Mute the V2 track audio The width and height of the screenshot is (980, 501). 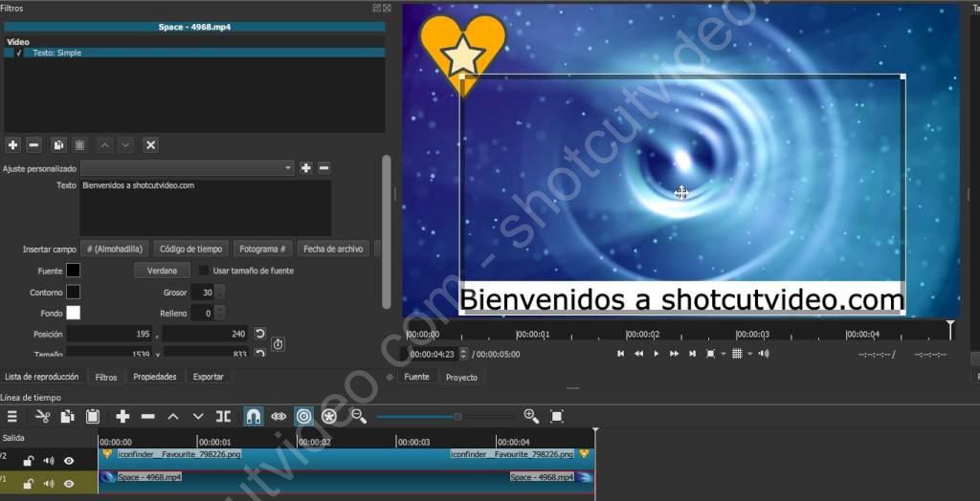pyautogui.click(x=48, y=461)
